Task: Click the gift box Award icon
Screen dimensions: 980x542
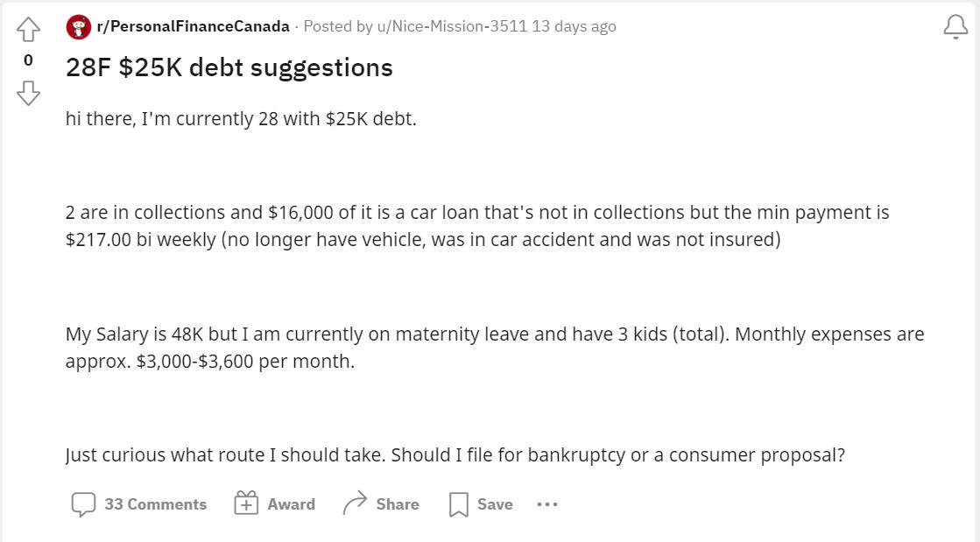Action: coord(246,503)
